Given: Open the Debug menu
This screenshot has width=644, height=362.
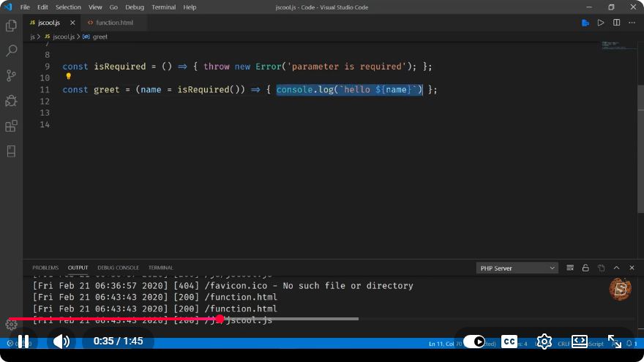Looking at the screenshot, I should coord(135,7).
